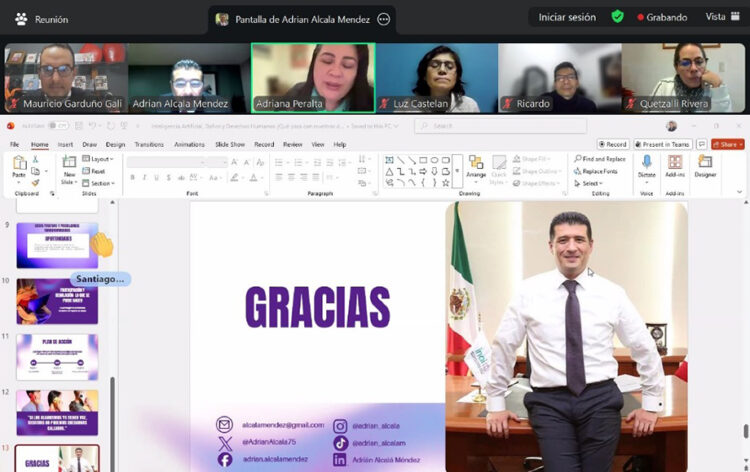Select the Rectangle shape in the gallery
This screenshot has width=750, height=472.
[x=423, y=160]
